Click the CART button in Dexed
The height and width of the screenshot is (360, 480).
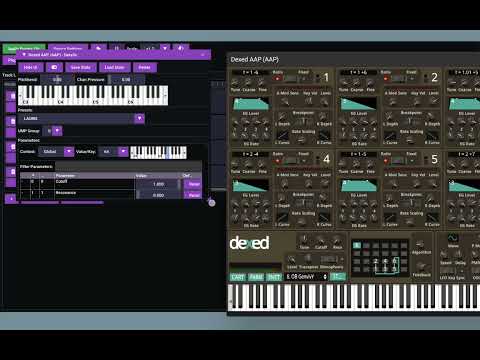[238, 277]
